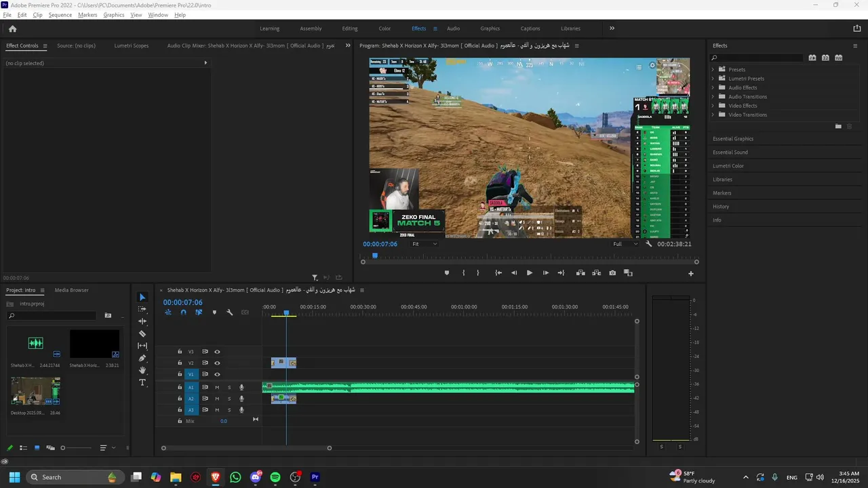Toggle V1 track output eye

point(217,374)
